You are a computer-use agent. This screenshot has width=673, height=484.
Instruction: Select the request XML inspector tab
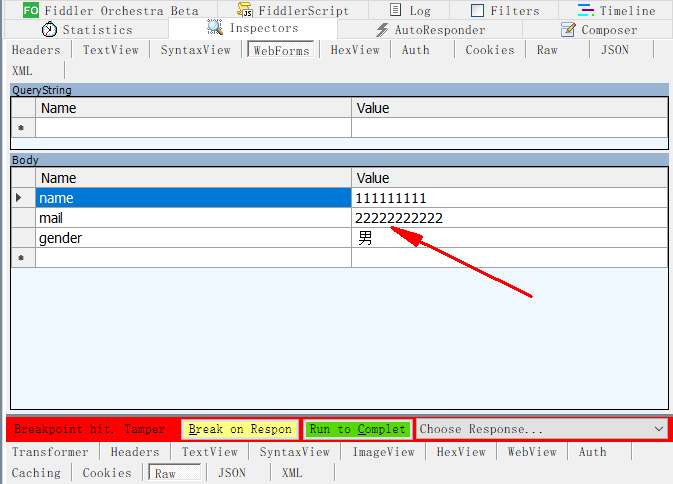pos(22,70)
